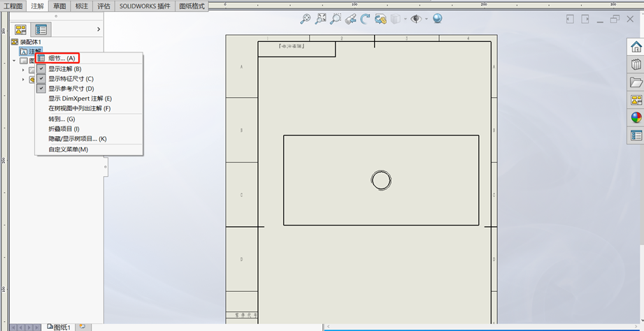Click the Rotate View arrow icon
The height and width of the screenshot is (331, 644).
pos(365,20)
